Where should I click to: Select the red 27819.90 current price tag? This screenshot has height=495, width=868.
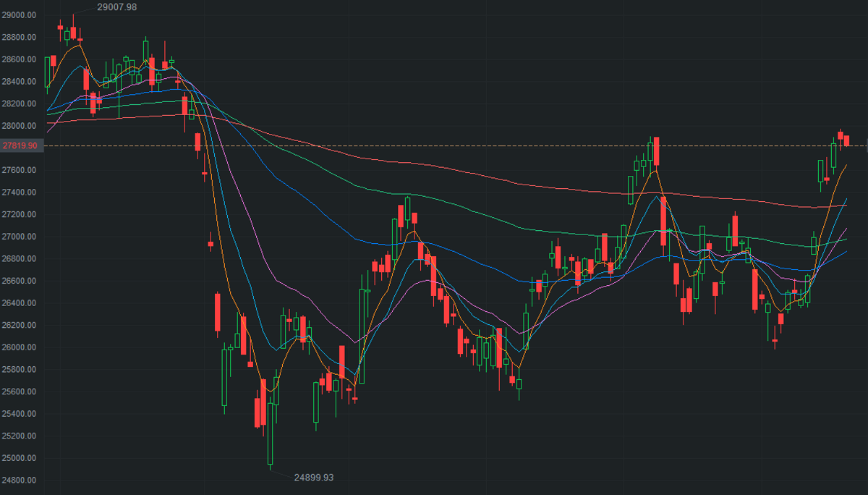pos(22,145)
